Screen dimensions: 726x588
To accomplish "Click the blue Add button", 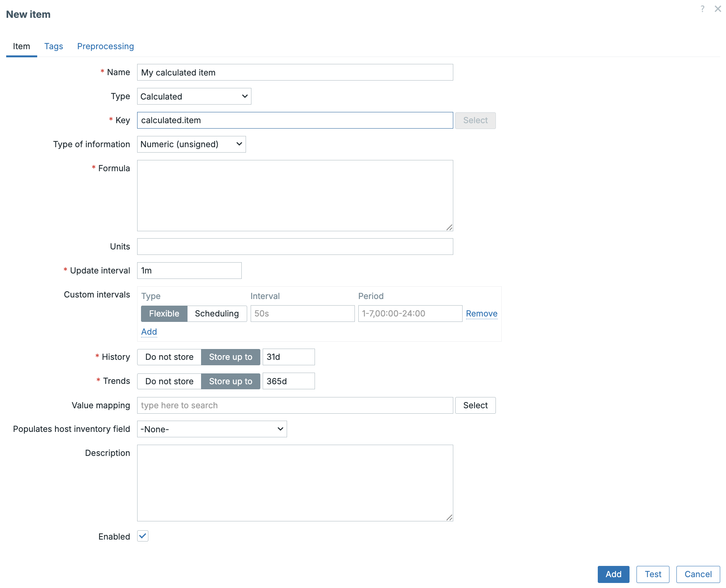I will 613,574.
